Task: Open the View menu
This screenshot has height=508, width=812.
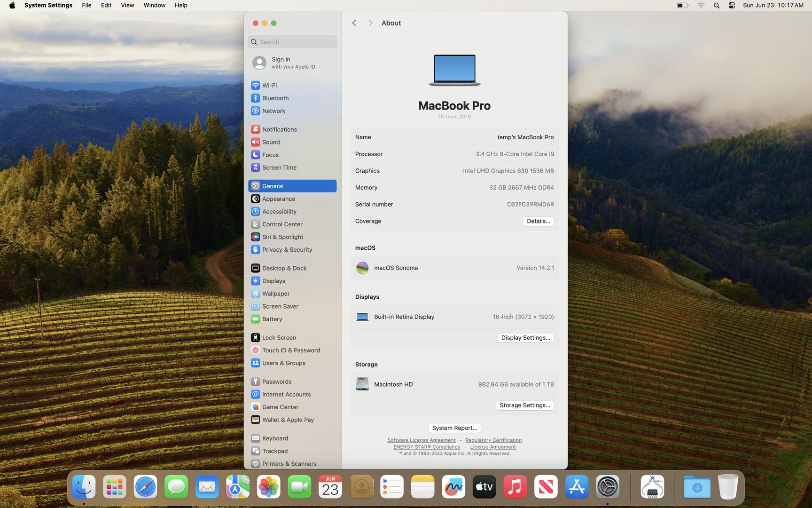Action: 127,5
